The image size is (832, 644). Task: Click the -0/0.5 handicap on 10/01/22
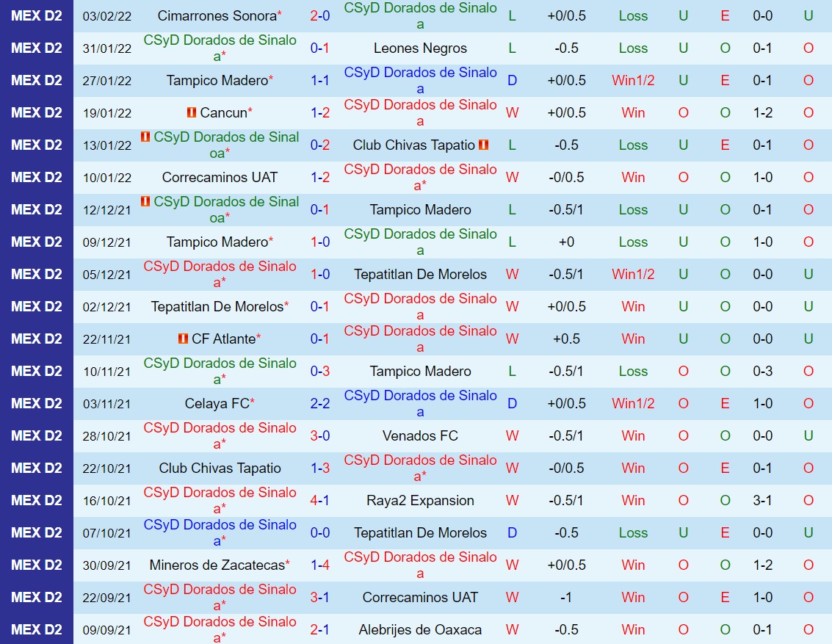point(567,177)
